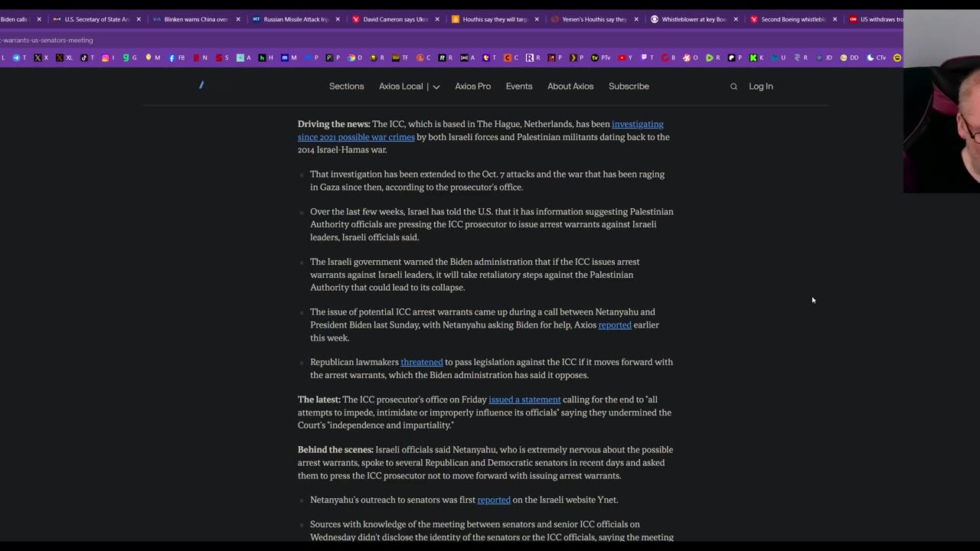Image resolution: width=980 pixels, height=551 pixels.
Task: Open the bookmark labeled PTv
Action: [599, 57]
